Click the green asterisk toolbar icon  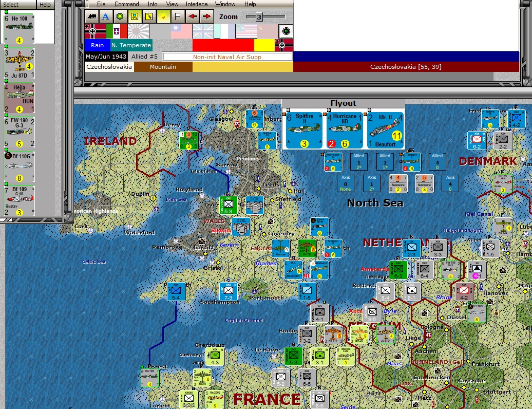click(120, 16)
